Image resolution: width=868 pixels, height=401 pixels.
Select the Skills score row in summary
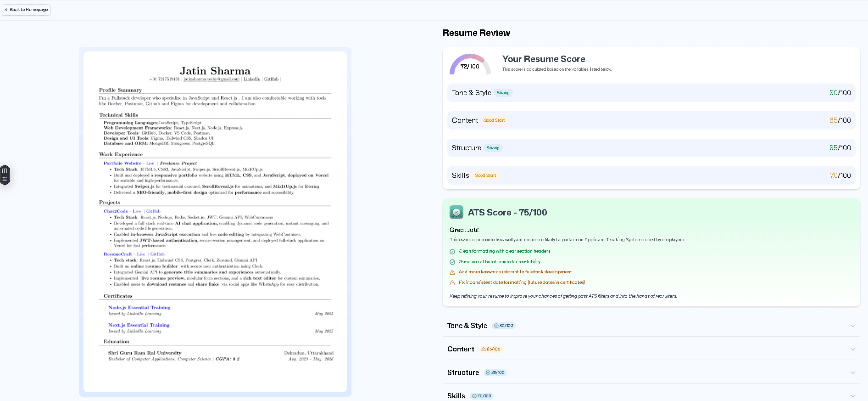click(651, 175)
